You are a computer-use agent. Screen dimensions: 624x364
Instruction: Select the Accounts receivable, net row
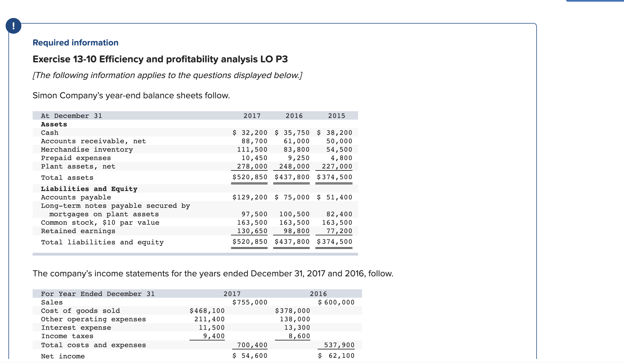tap(94, 141)
